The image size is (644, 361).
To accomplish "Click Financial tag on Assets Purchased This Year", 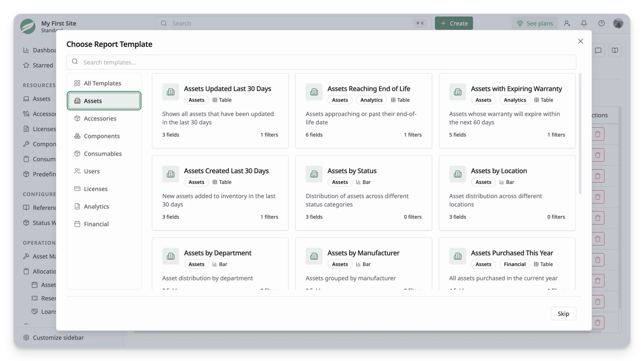I will (x=515, y=264).
